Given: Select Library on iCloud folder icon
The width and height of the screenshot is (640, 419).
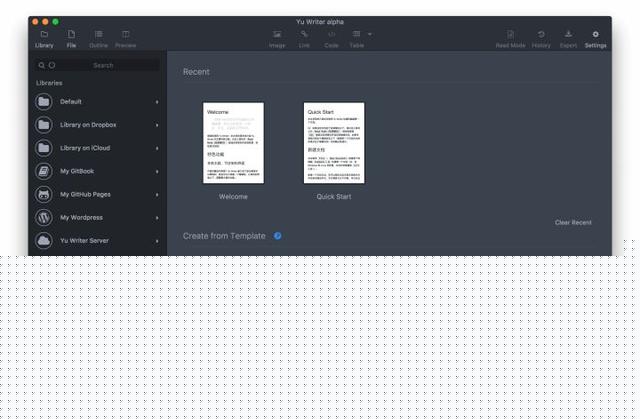Looking at the screenshot, I should (x=44, y=148).
